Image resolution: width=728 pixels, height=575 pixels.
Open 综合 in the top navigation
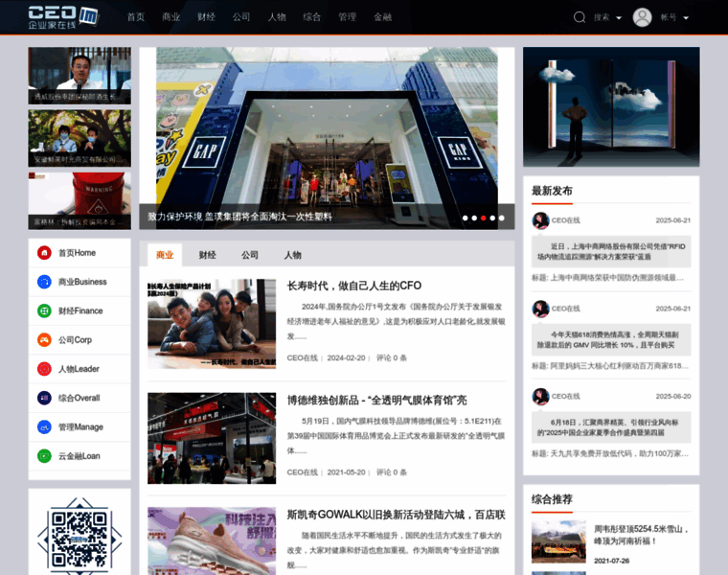tap(312, 17)
